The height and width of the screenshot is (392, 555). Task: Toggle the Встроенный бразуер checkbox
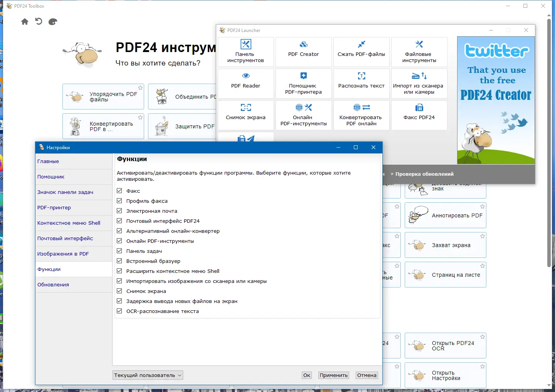pyautogui.click(x=119, y=261)
